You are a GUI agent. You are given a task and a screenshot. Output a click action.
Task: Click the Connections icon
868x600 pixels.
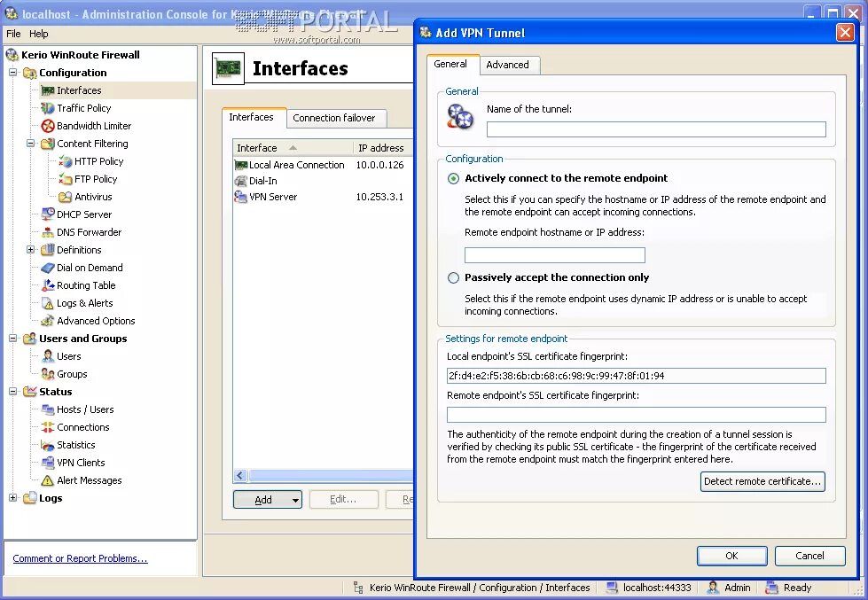(48, 427)
